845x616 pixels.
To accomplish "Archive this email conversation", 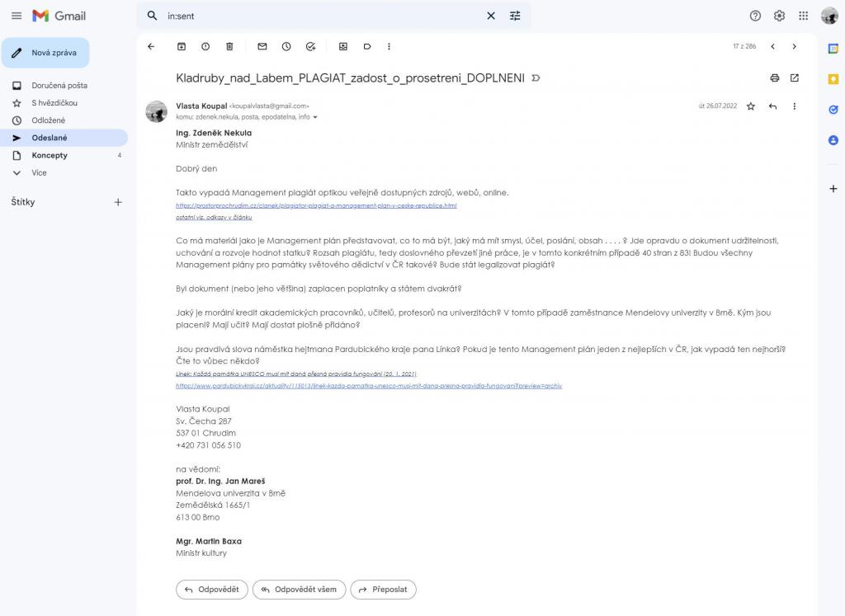I will pos(182,46).
